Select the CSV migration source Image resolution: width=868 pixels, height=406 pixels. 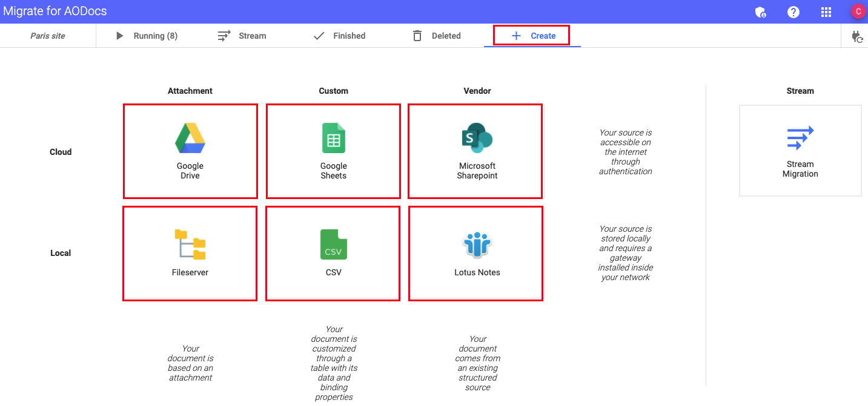[333, 253]
